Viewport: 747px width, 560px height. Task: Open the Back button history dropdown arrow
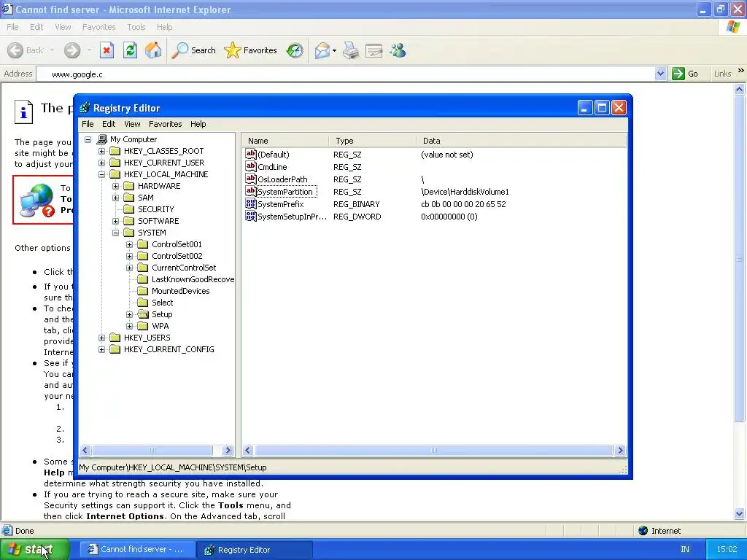52,50
